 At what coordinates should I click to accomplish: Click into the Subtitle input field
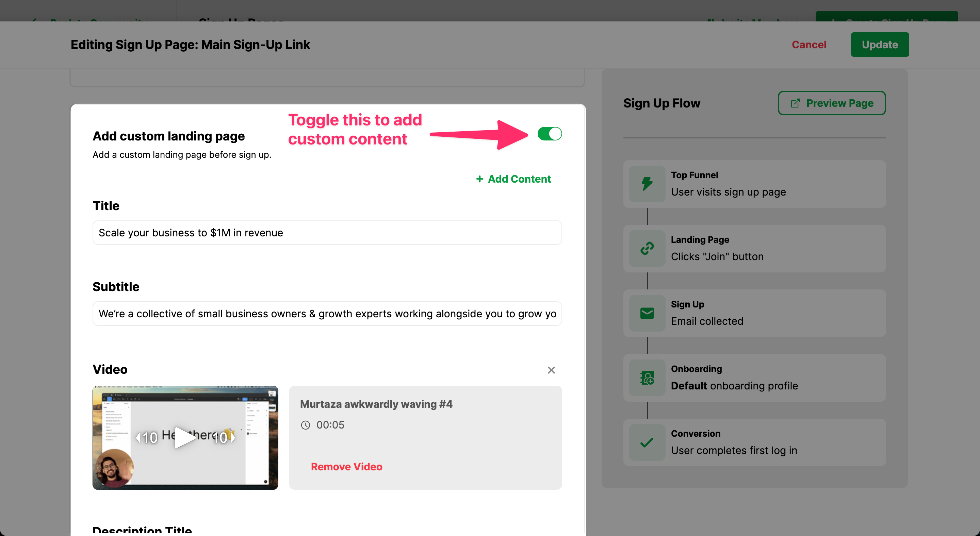point(327,314)
